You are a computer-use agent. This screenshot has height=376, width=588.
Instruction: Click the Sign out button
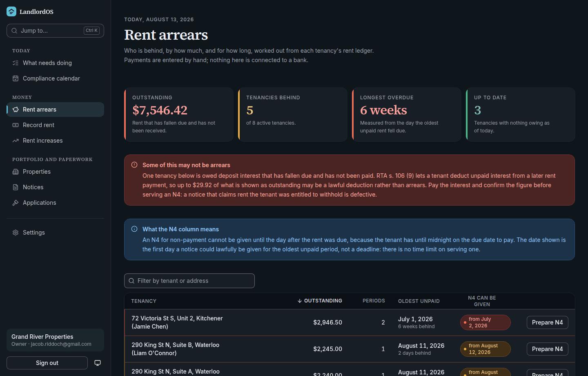47,363
